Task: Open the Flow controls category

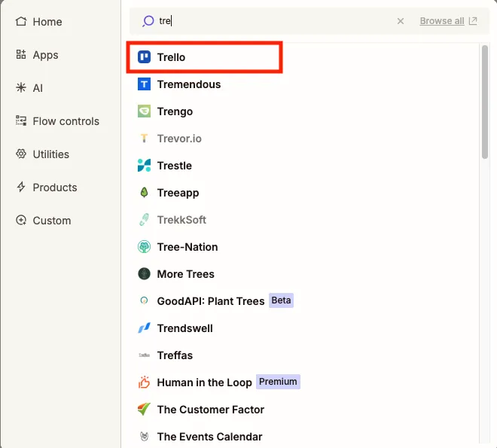Action: (x=66, y=121)
